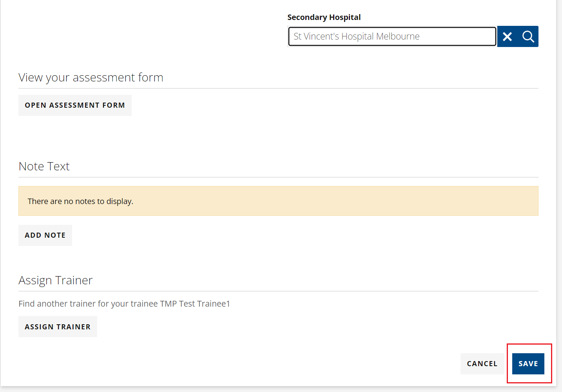Click the yellow notes alert box
Image resolution: width=562 pixels, height=392 pixels.
coord(278,201)
